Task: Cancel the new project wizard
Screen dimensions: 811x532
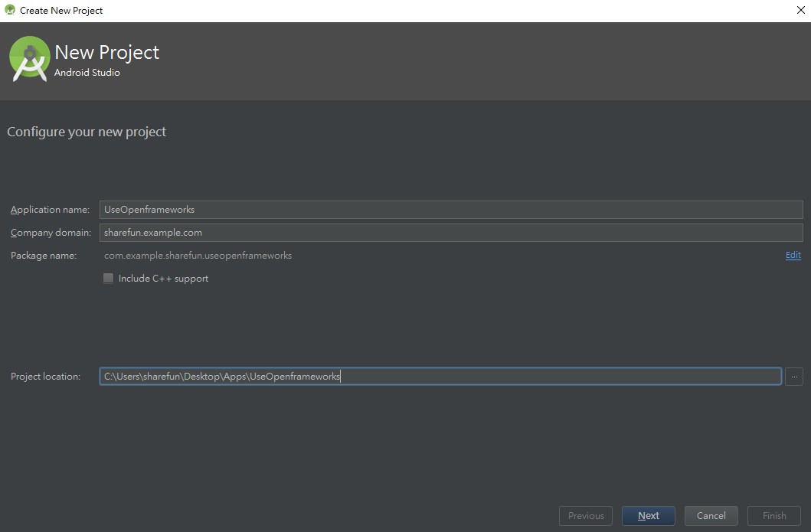Action: tap(711, 516)
